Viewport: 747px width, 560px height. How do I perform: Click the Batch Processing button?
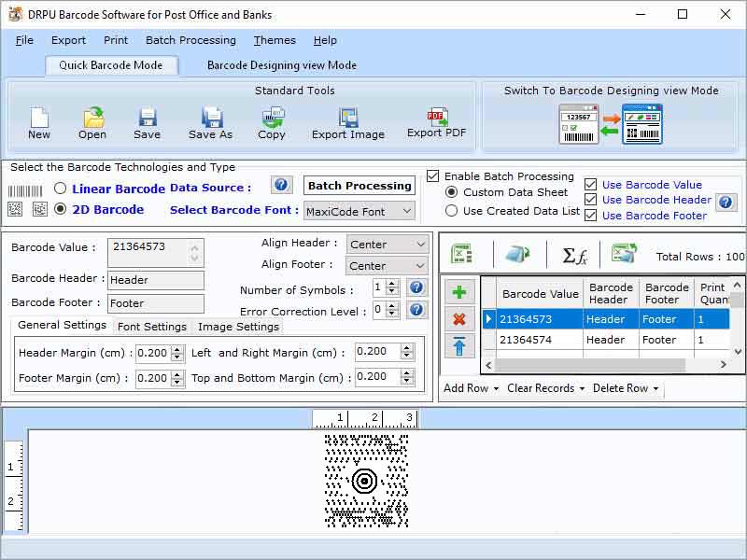(359, 186)
